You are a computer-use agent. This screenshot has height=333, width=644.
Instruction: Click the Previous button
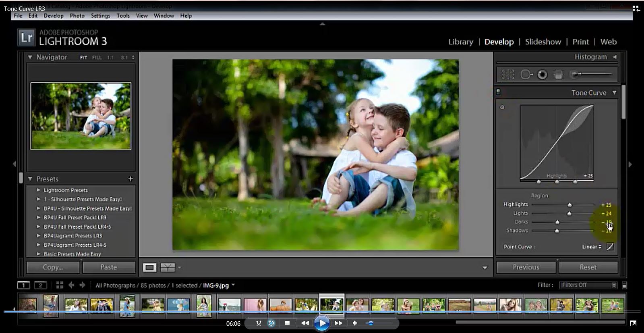[526, 267]
